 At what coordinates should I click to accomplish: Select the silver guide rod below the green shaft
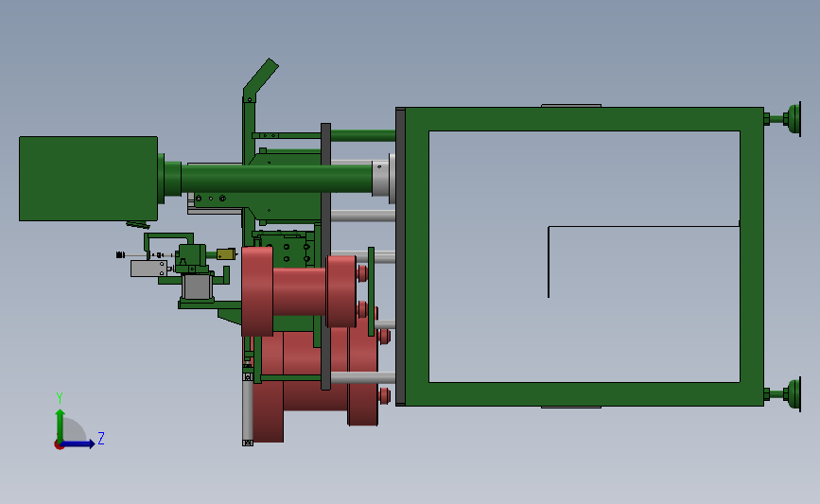coord(363,216)
